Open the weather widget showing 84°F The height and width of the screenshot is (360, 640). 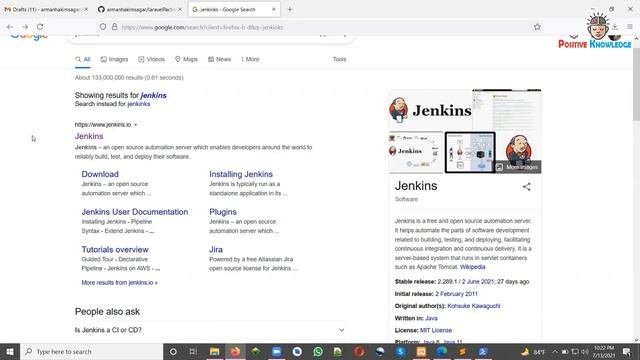[x=533, y=351]
